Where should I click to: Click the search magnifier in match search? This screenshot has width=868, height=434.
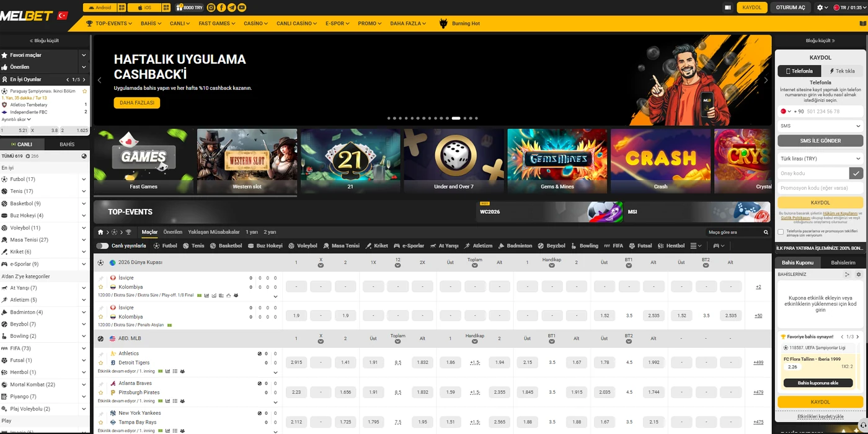tap(766, 232)
